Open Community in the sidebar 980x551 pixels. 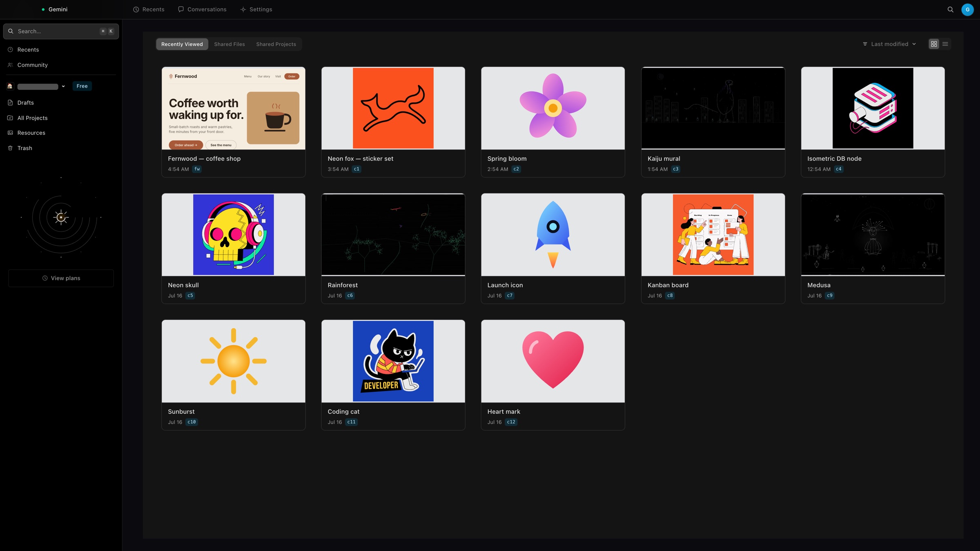pos(61,65)
